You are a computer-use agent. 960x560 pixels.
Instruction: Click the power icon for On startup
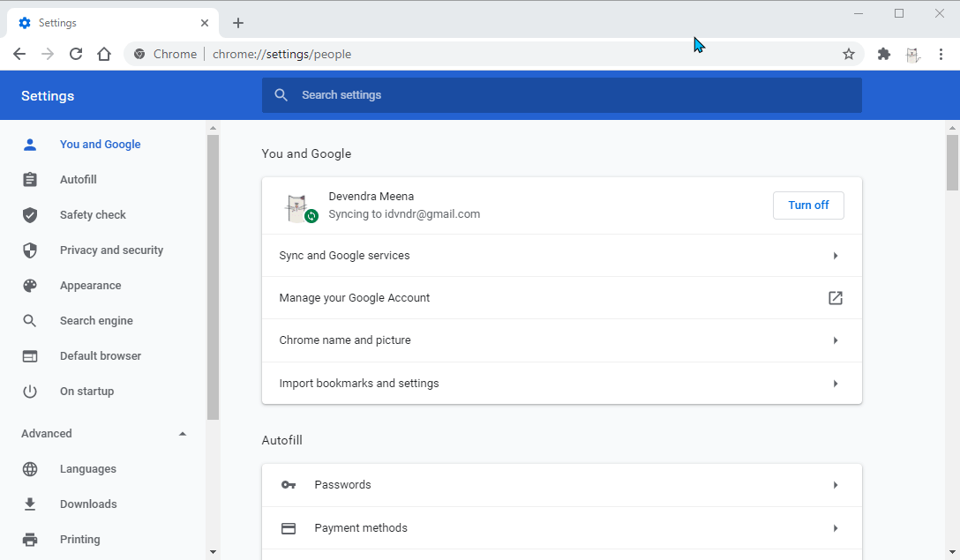pyautogui.click(x=29, y=391)
